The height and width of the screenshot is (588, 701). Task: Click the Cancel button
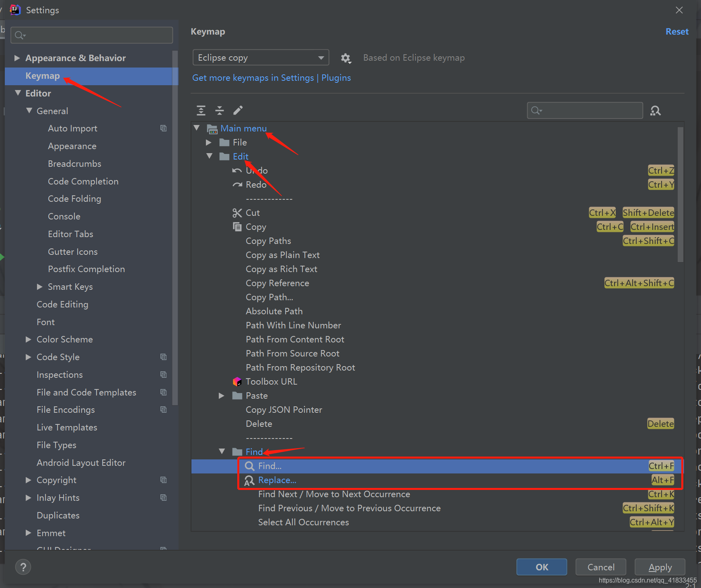601,567
